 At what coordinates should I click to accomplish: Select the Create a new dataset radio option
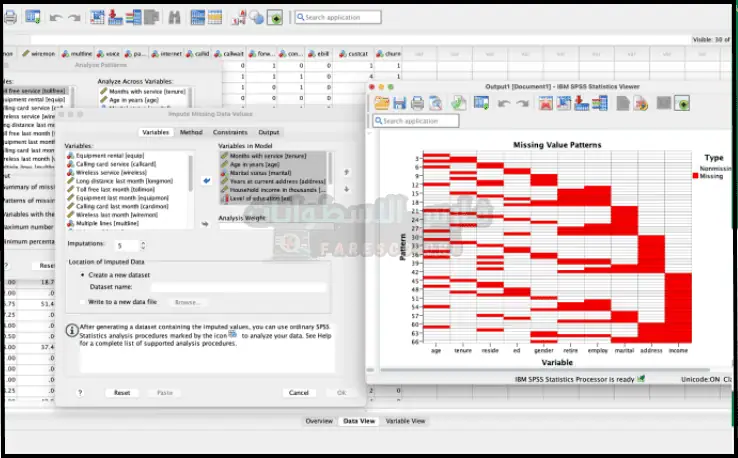point(82,274)
